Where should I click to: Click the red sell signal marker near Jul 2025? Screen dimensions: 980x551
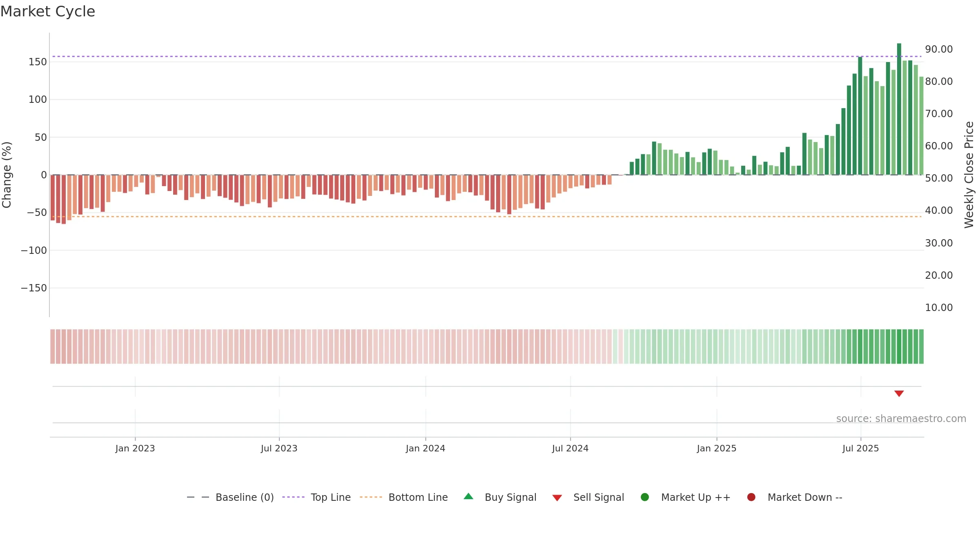[899, 393]
